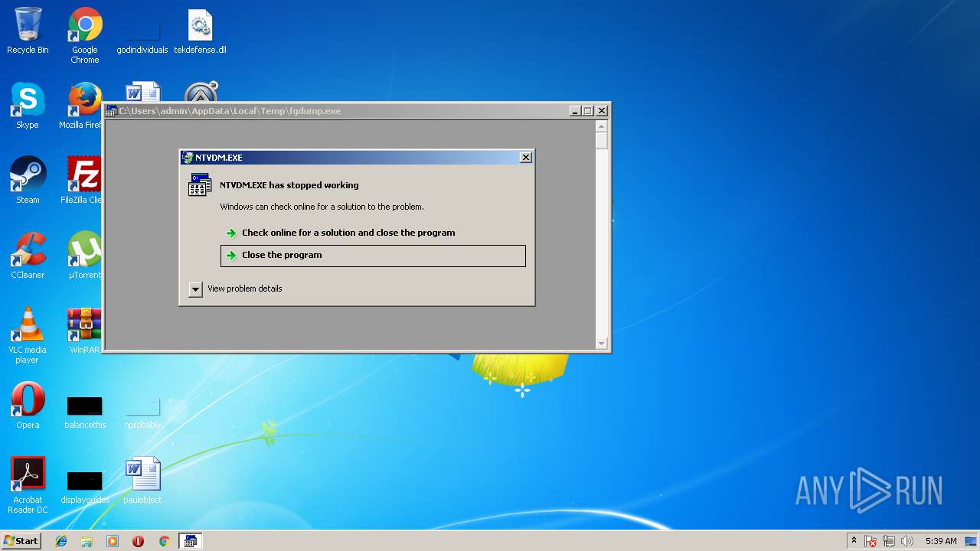Click Close the program option
The height and width of the screenshot is (551, 980).
(x=373, y=256)
